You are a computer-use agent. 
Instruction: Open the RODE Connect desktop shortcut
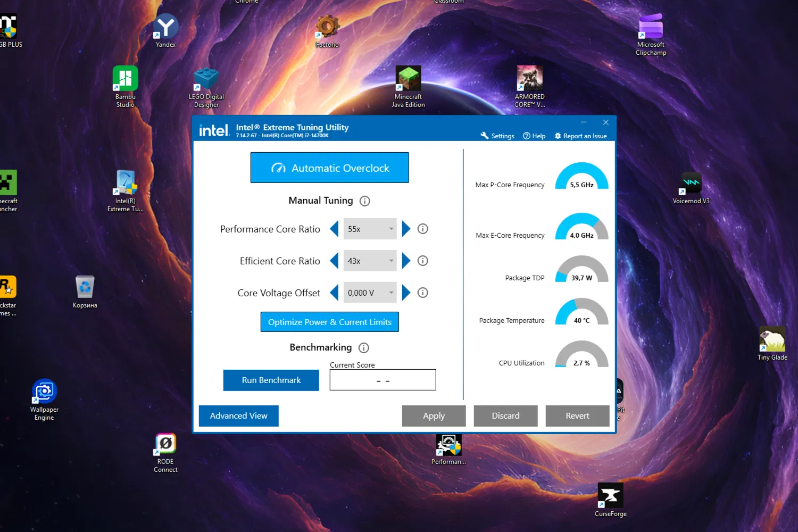165,452
